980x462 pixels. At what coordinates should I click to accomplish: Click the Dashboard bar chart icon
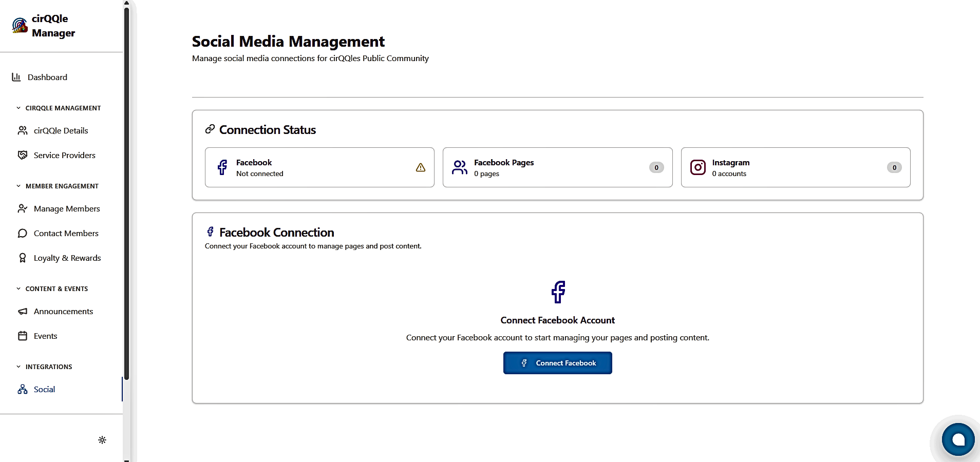pyautogui.click(x=16, y=77)
